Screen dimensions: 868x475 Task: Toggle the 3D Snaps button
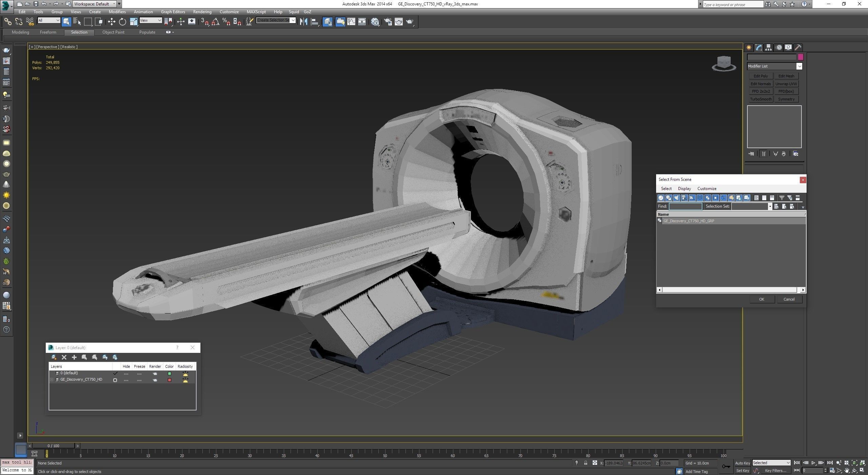(x=204, y=22)
